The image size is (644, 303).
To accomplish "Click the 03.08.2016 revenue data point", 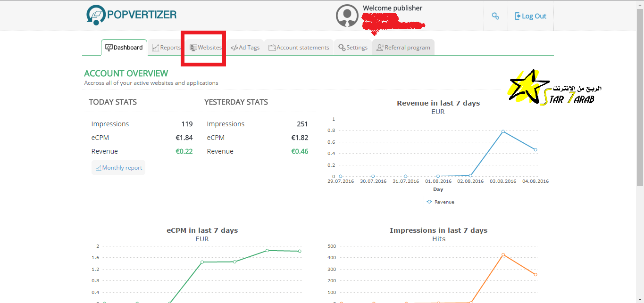I will pos(503,131).
